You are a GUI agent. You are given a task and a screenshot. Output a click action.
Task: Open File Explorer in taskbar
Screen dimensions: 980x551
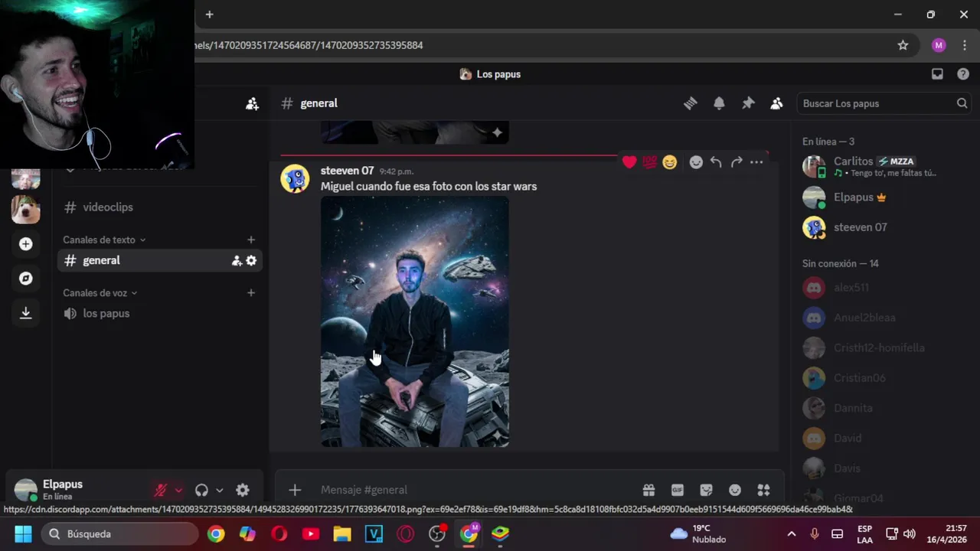(x=341, y=533)
